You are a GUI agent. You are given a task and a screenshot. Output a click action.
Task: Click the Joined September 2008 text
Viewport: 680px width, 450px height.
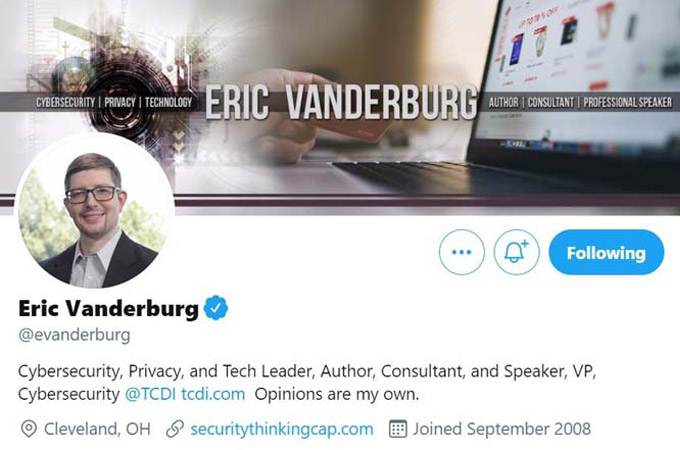502,429
